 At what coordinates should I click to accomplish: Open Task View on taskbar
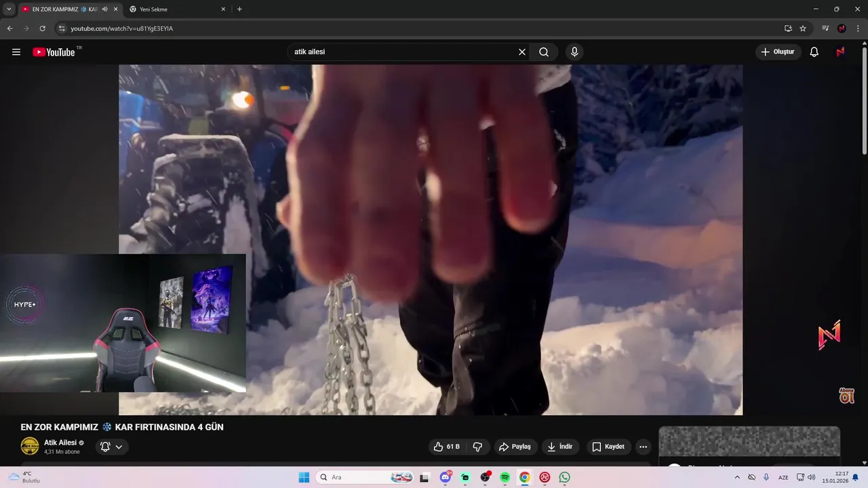coord(425,477)
